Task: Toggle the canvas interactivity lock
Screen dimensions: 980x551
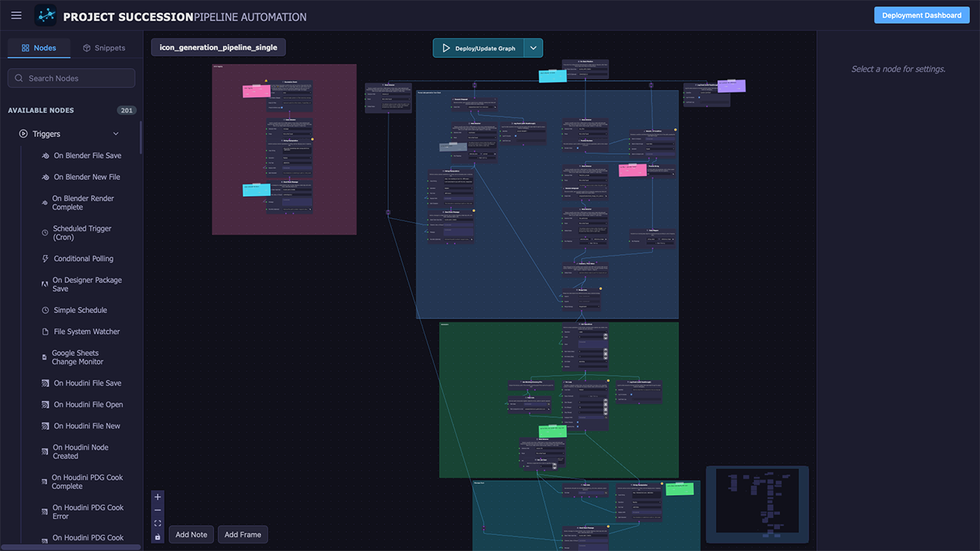Action: pyautogui.click(x=158, y=536)
